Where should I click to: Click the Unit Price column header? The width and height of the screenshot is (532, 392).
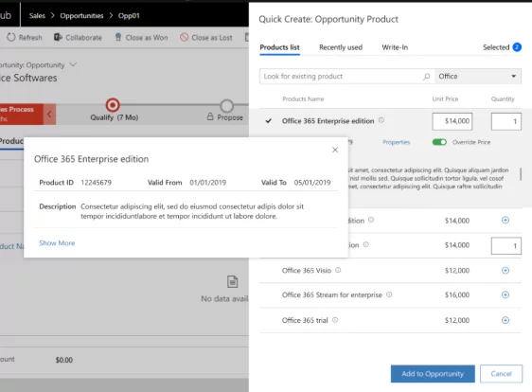pyautogui.click(x=445, y=99)
